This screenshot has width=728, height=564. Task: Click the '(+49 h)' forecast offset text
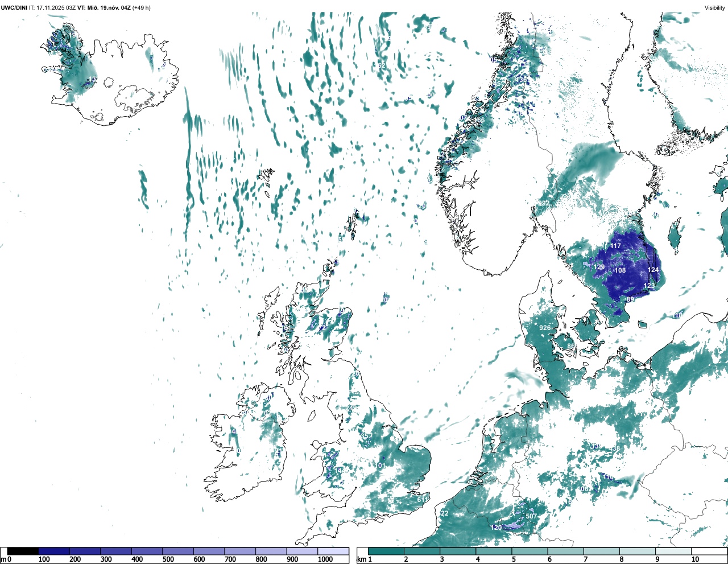pos(141,7)
